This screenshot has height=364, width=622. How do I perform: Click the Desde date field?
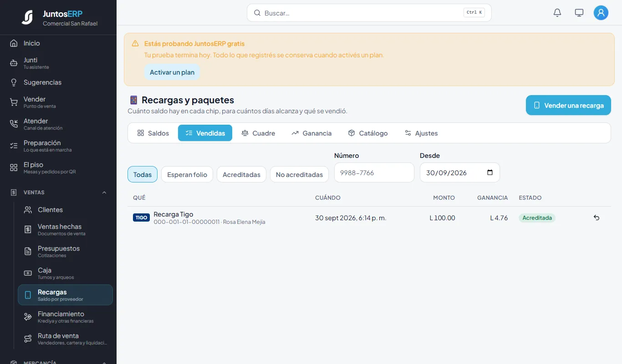click(x=460, y=172)
